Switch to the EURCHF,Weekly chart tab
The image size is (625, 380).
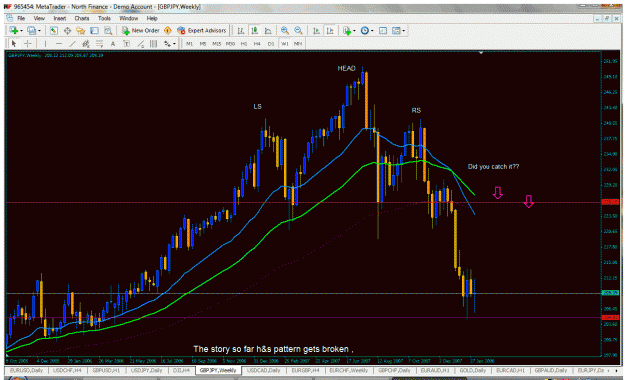pyautogui.click(x=348, y=370)
